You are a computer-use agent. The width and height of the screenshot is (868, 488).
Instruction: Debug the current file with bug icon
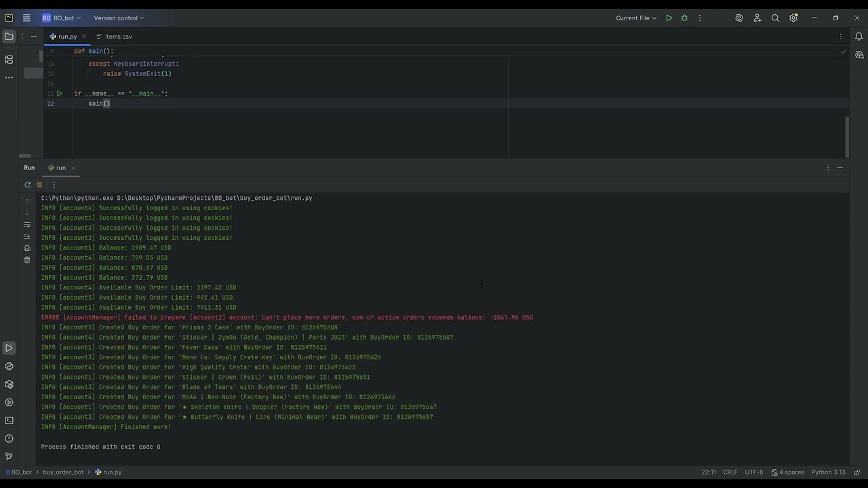684,18
